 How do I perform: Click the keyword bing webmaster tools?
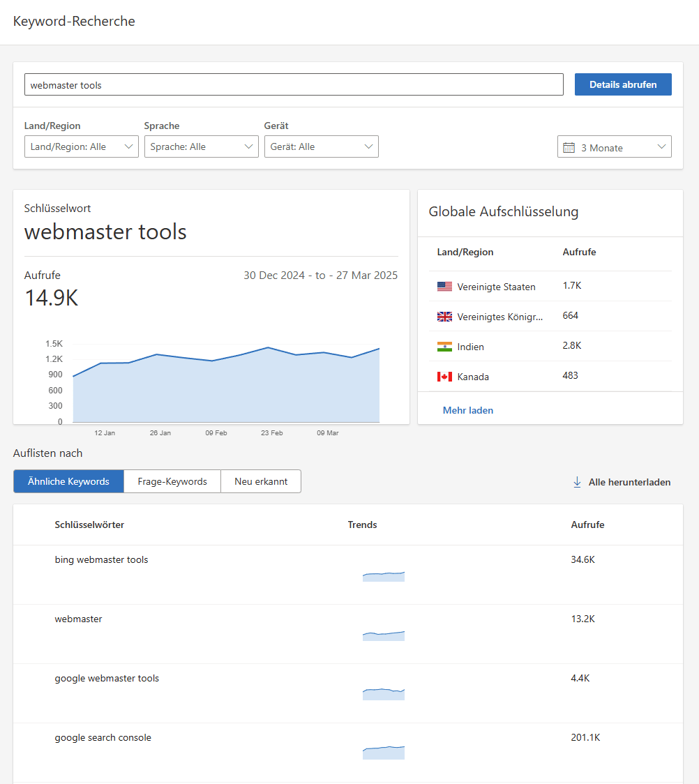(101, 559)
